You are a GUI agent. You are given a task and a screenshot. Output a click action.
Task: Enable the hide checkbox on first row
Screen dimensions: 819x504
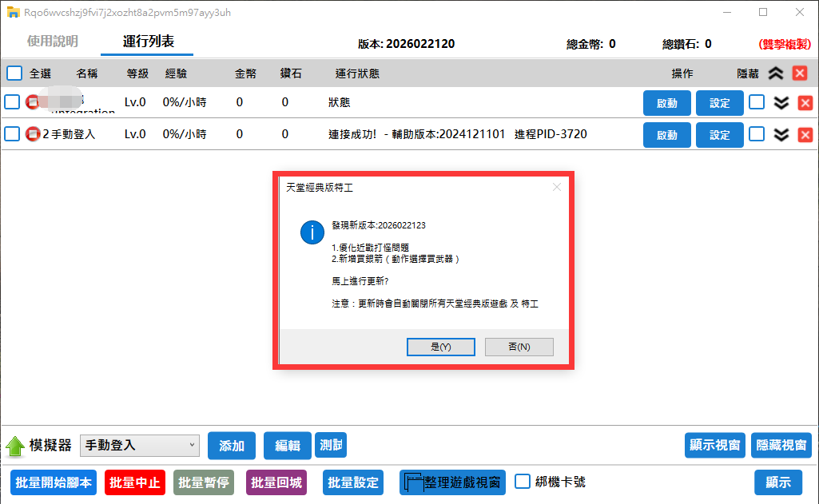pos(757,102)
